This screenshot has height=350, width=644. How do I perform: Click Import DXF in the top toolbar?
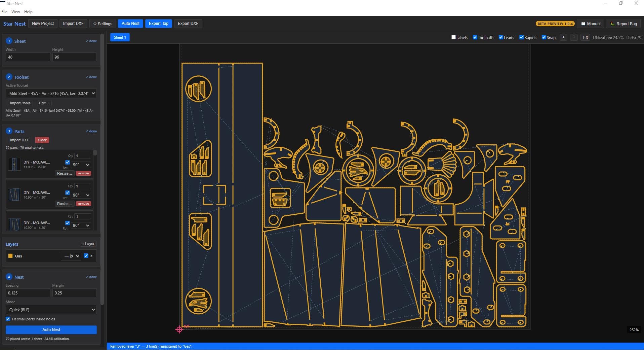73,24
